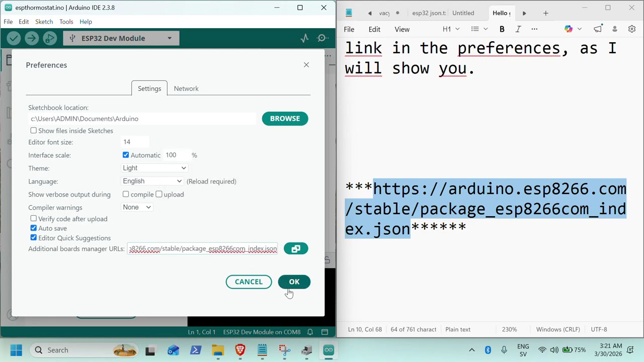Image resolution: width=644 pixels, height=362 pixels.
Task: Select the Settings tab in Preferences
Action: pyautogui.click(x=149, y=88)
